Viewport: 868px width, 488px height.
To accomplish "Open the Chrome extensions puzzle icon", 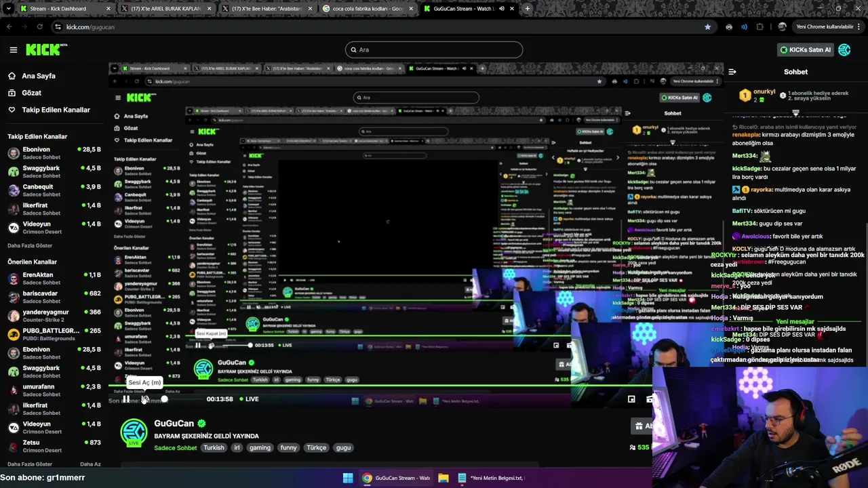I will (759, 27).
